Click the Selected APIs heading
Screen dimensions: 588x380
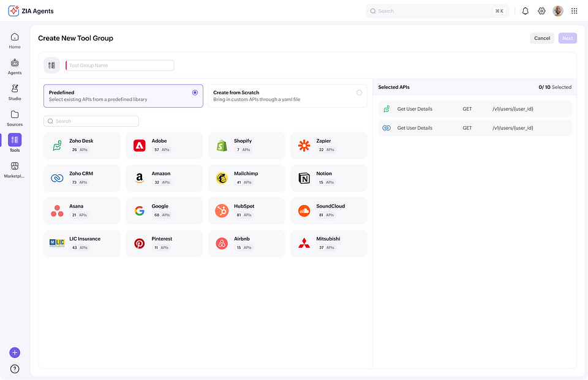(x=394, y=87)
